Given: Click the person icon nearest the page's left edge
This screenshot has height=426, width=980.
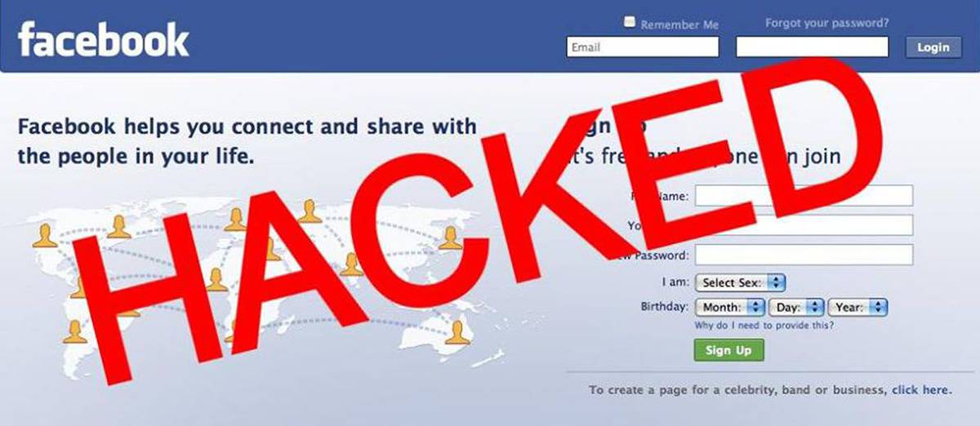Looking at the screenshot, I should tap(44, 237).
